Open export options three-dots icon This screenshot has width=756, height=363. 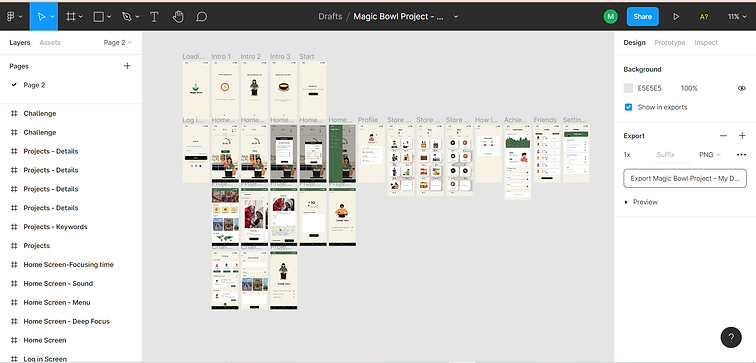[742, 155]
